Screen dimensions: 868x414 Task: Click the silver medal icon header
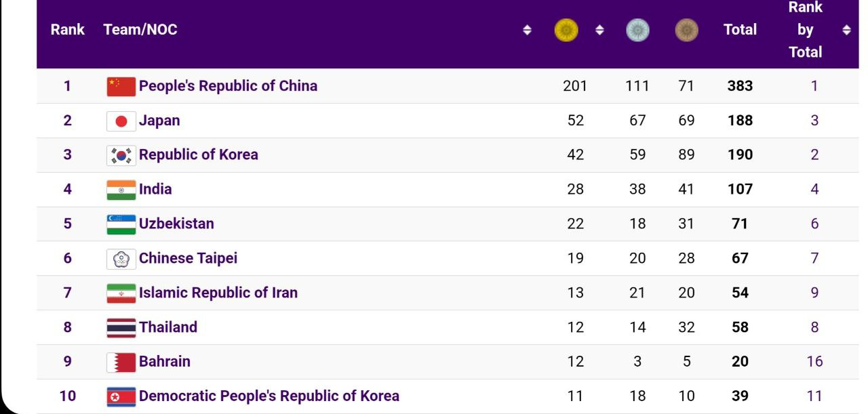coord(637,30)
